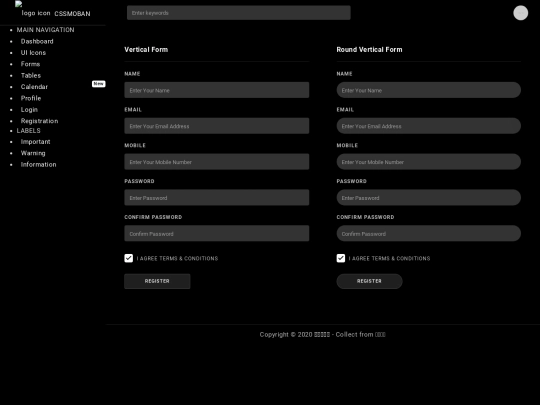Open UI Icons in the sidebar
Screen dimensions: 540x405
pyautogui.click(x=33, y=53)
